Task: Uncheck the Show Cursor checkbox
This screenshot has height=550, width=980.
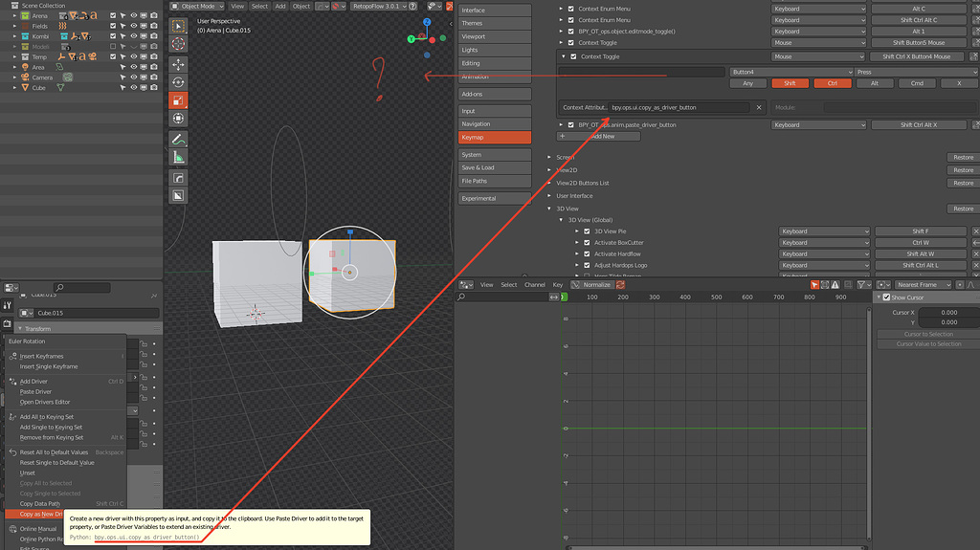Action: point(886,297)
